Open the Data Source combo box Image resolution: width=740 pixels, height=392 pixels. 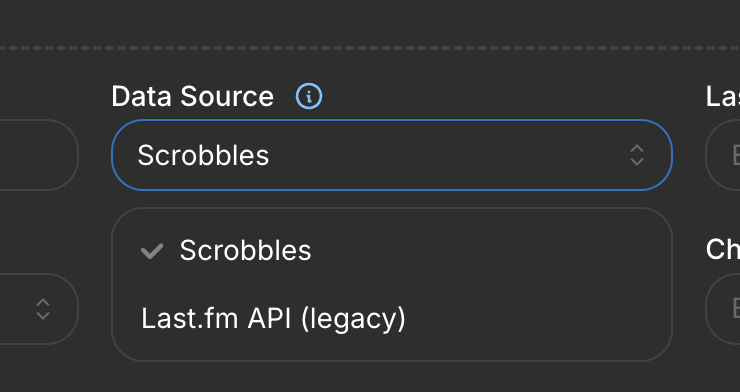tap(392, 155)
